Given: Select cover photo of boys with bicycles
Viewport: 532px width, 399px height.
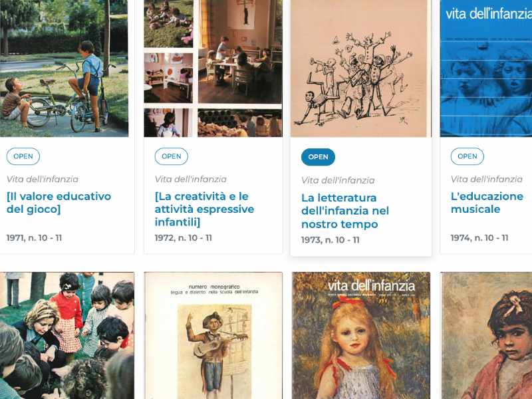Looking at the screenshot, I should point(64,68).
